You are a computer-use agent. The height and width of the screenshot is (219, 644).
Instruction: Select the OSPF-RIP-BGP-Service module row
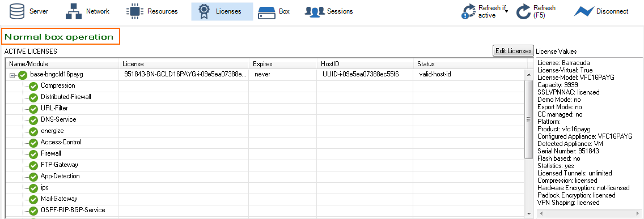click(265, 210)
